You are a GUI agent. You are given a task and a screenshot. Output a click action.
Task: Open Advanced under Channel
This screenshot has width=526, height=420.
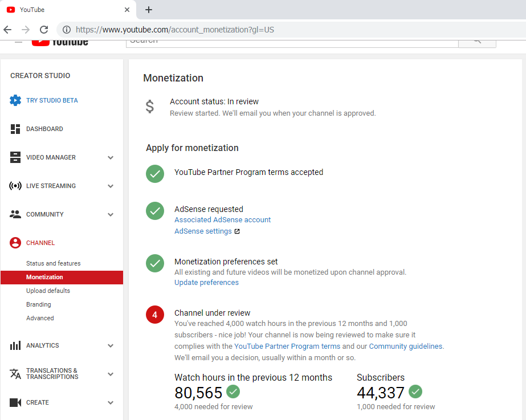[x=40, y=318]
